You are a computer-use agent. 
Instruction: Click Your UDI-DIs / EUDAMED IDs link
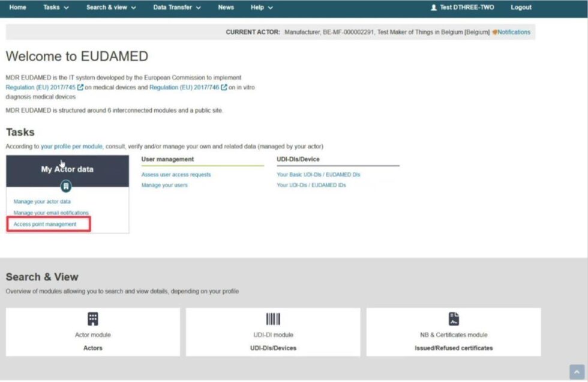pyautogui.click(x=312, y=185)
